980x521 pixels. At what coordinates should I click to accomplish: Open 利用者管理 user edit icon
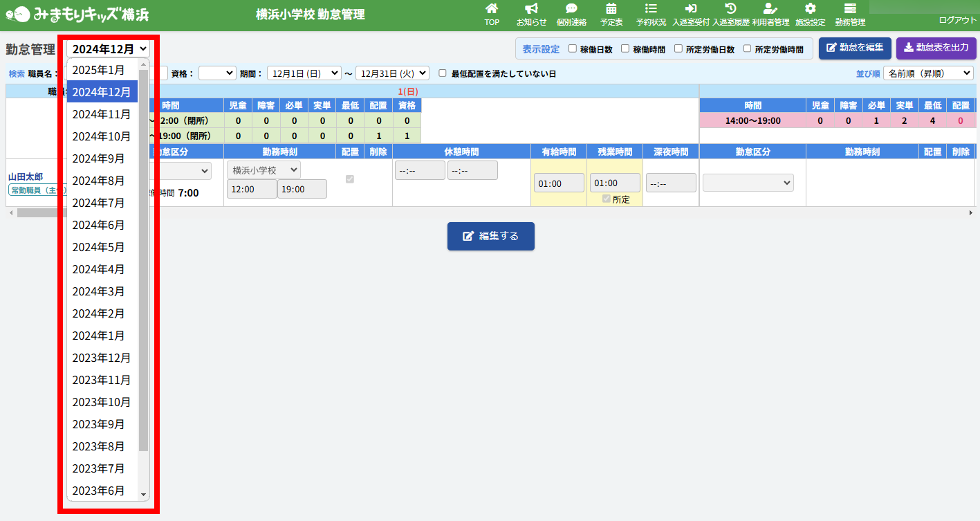point(770,9)
